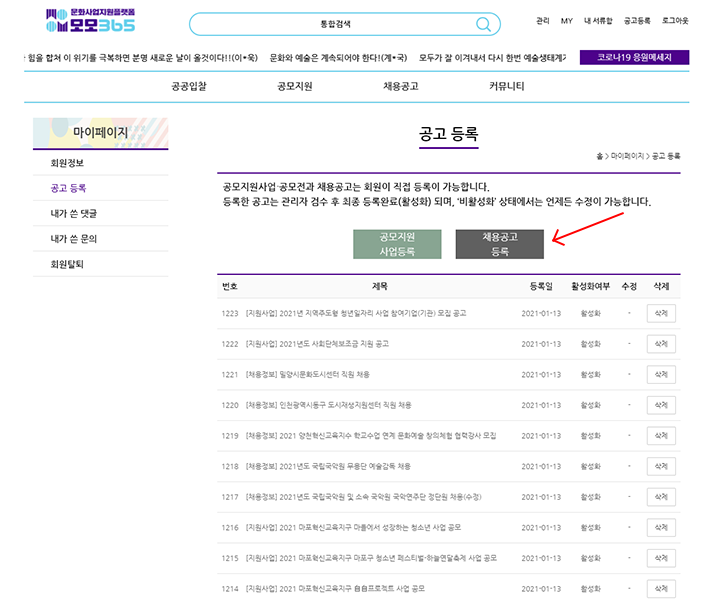Click the 마이페이지 breadcrumb link
The height and width of the screenshot is (608, 710).
(x=627, y=157)
